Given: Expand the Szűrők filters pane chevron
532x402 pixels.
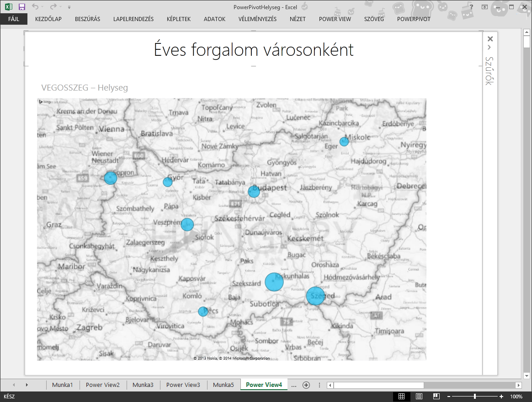Looking at the screenshot, I should click(x=489, y=48).
